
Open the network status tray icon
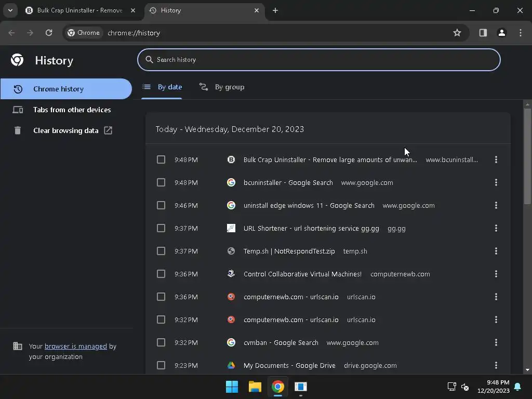451,387
